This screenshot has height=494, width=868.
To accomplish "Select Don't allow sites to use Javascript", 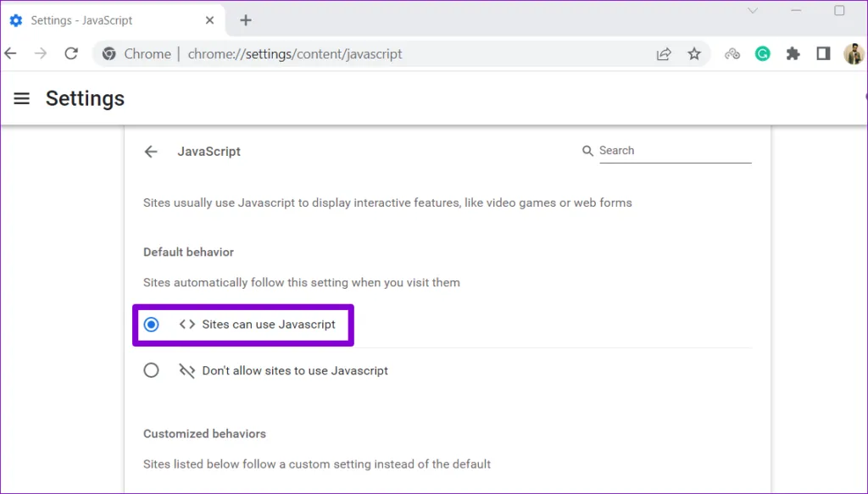I will pos(151,370).
